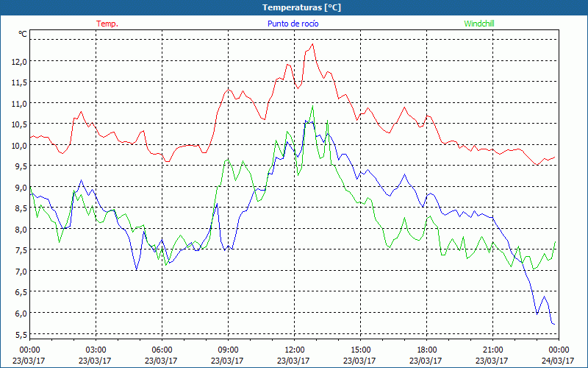Click the blue dew point minimum at chart end

pyautogui.click(x=554, y=324)
